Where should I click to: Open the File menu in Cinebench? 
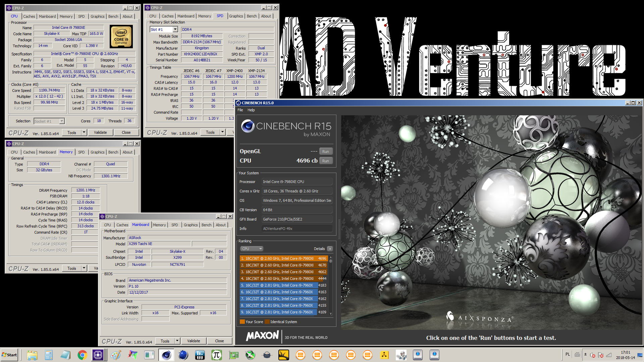pyautogui.click(x=240, y=110)
